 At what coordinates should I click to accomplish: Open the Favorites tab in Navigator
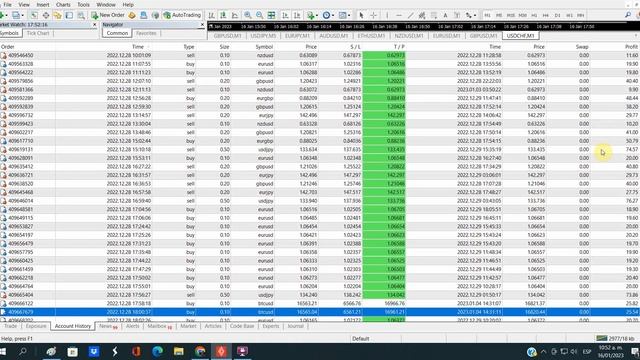[146, 33]
